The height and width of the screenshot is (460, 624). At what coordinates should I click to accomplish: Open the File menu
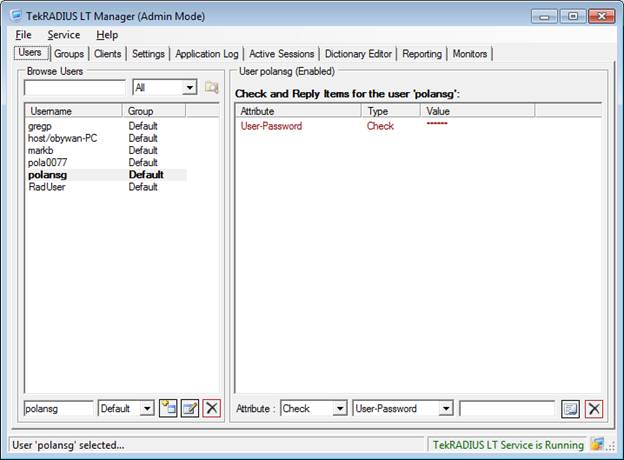click(23, 35)
